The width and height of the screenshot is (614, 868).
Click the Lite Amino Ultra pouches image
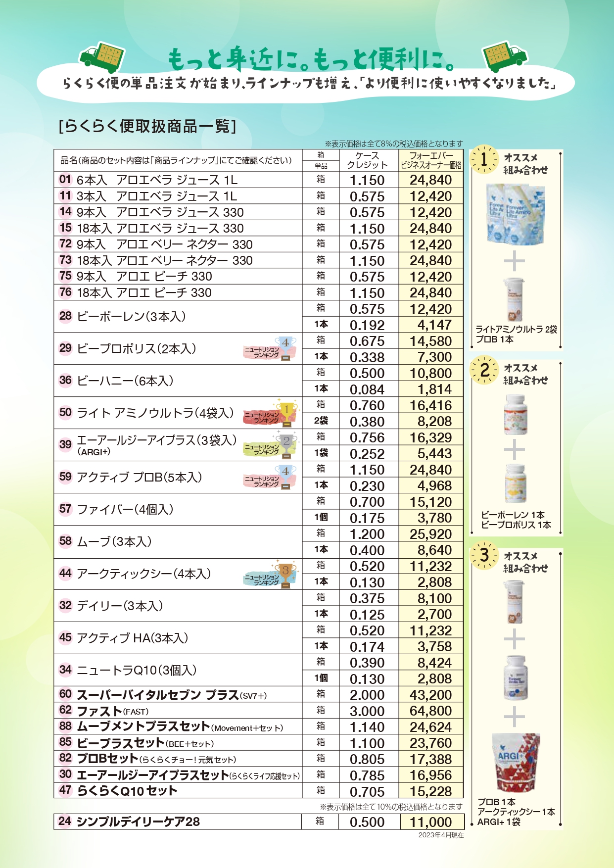click(516, 214)
